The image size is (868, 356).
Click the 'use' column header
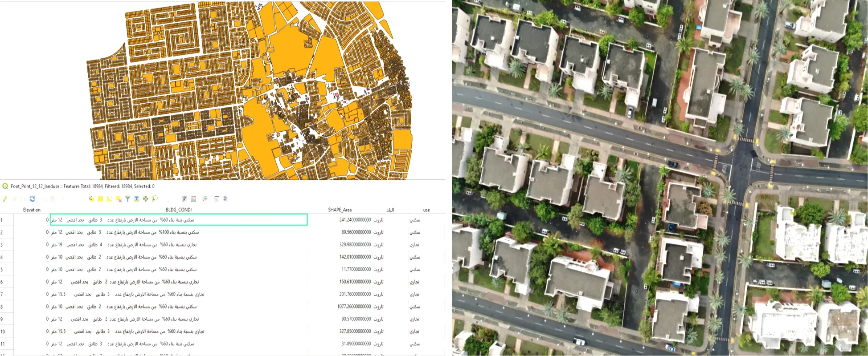[426, 210]
